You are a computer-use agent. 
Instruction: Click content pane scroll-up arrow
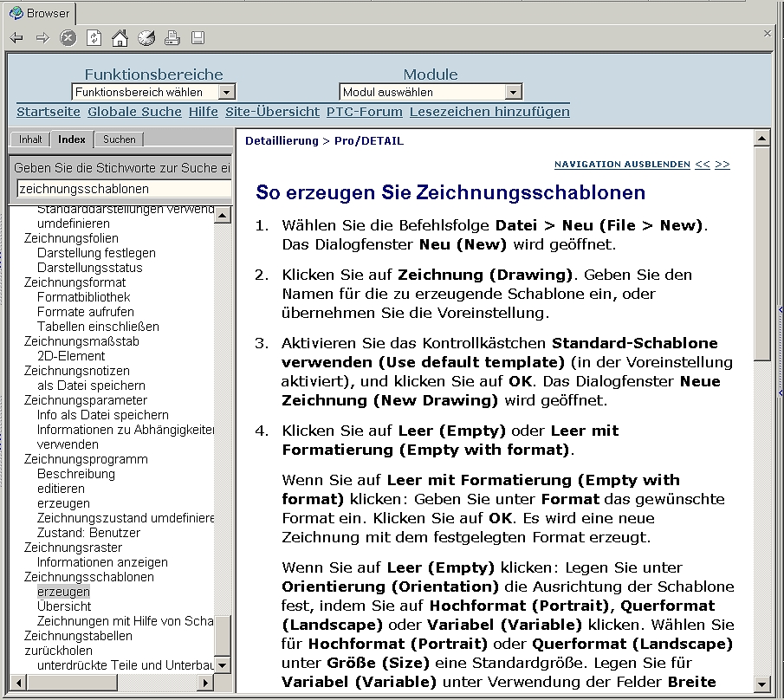[761, 139]
